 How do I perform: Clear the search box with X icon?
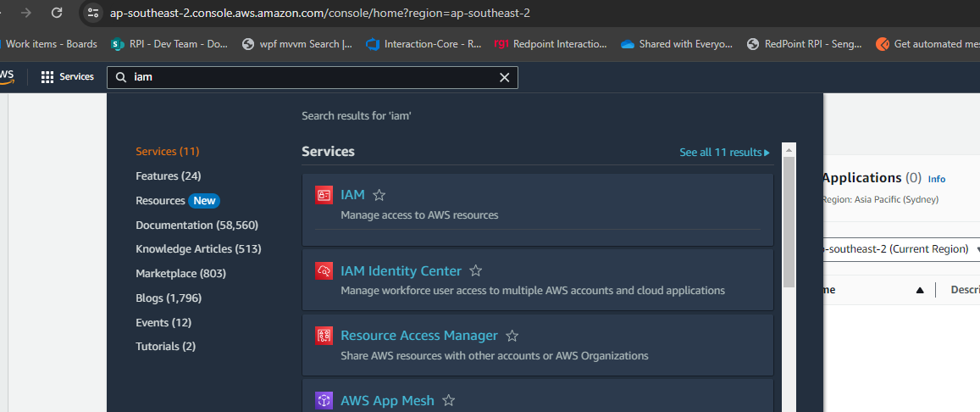(505, 77)
